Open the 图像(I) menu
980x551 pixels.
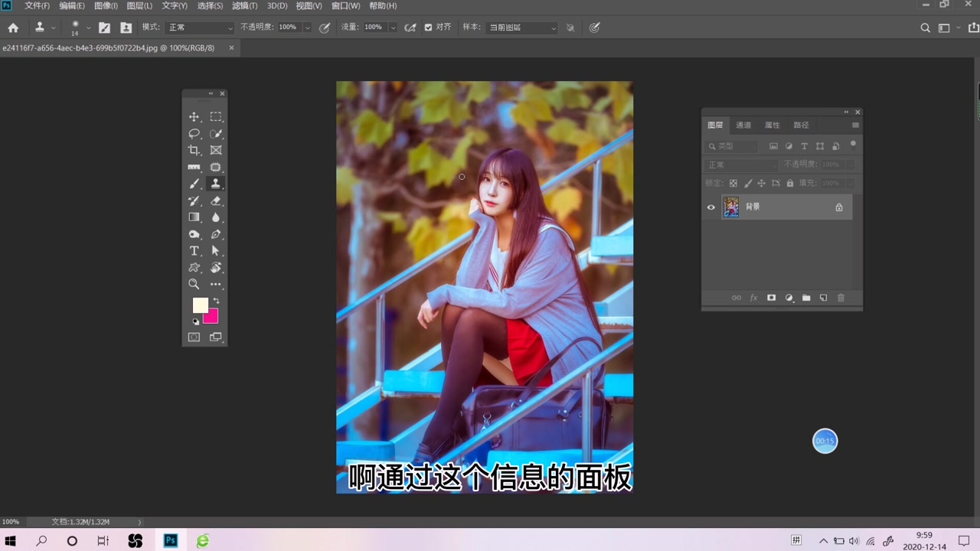click(106, 5)
